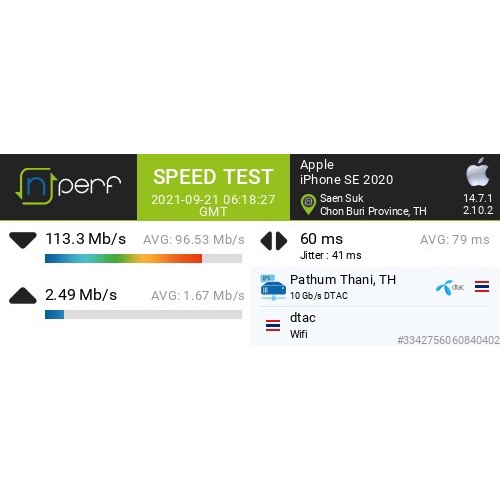Click the 60 ms latency value
Screen dimensions: 500x500
(321, 239)
